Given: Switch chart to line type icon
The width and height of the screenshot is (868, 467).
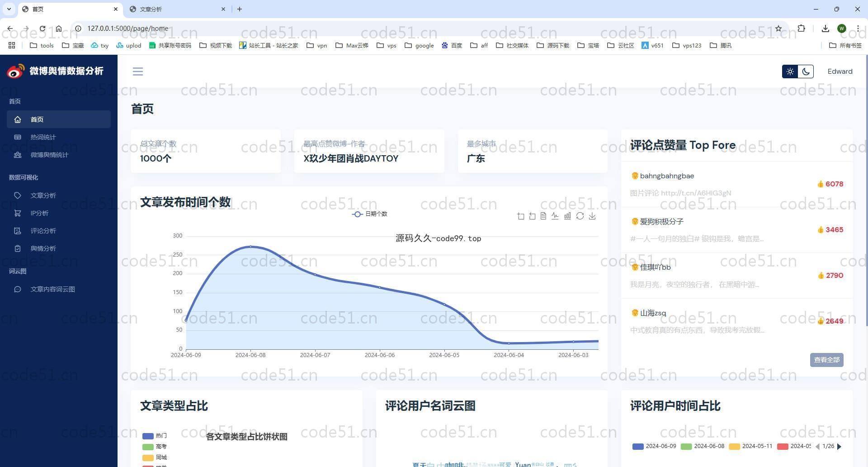Looking at the screenshot, I should 555,216.
